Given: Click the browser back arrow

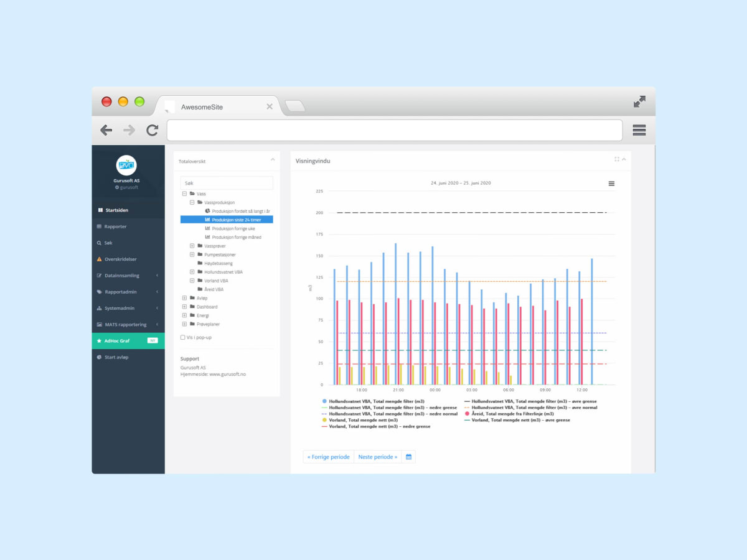Looking at the screenshot, I should coord(106,130).
